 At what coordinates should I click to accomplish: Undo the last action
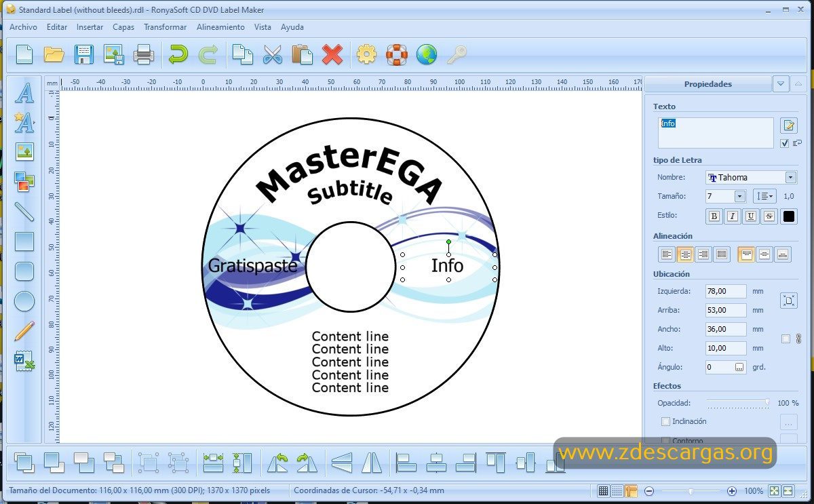pos(178,54)
